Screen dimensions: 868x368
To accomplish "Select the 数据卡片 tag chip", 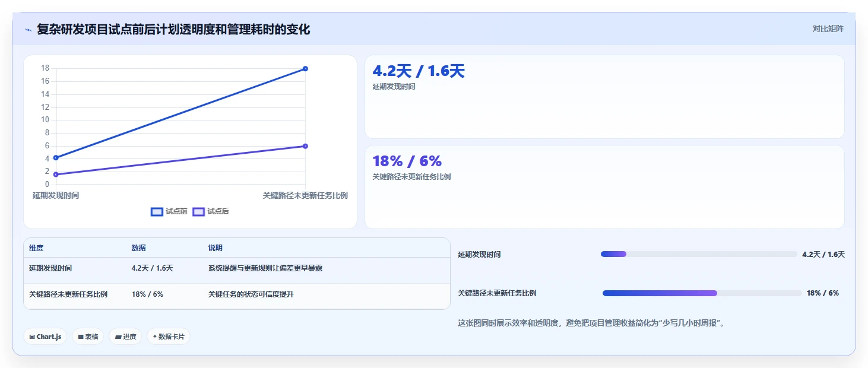I will tap(168, 337).
